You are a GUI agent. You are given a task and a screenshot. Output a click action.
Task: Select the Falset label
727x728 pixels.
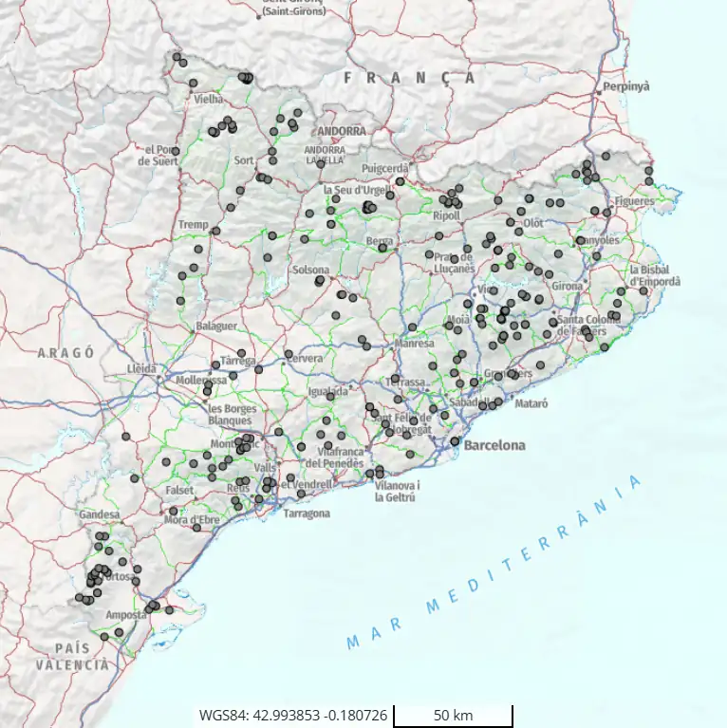click(179, 491)
